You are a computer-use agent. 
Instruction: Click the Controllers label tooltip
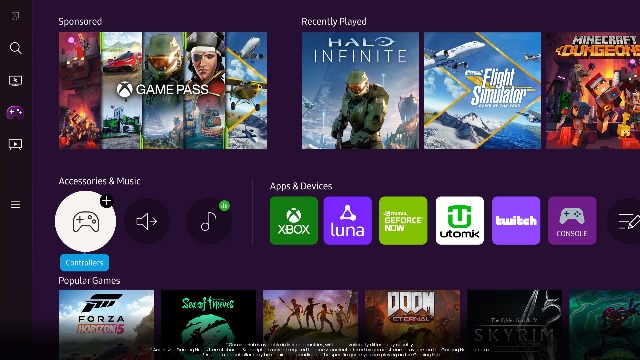[84, 262]
